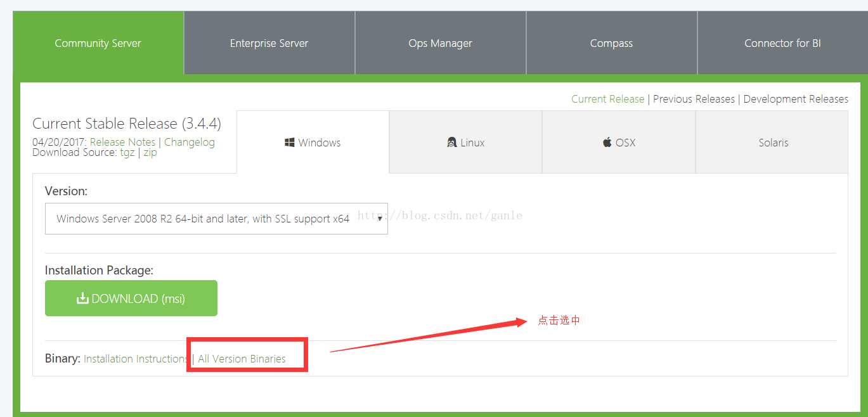Viewport: 868px width, 417px height.
Task: Open the Ops Manager tab
Action: coord(441,43)
